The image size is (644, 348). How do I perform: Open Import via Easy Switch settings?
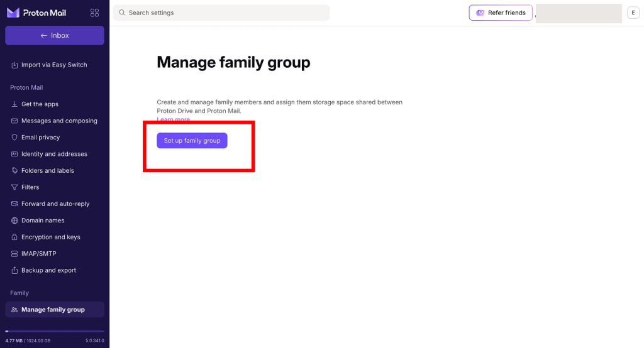(x=55, y=65)
